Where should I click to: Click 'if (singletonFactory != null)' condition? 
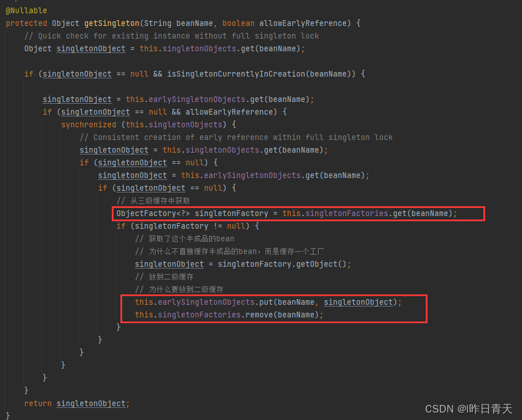pos(188,226)
